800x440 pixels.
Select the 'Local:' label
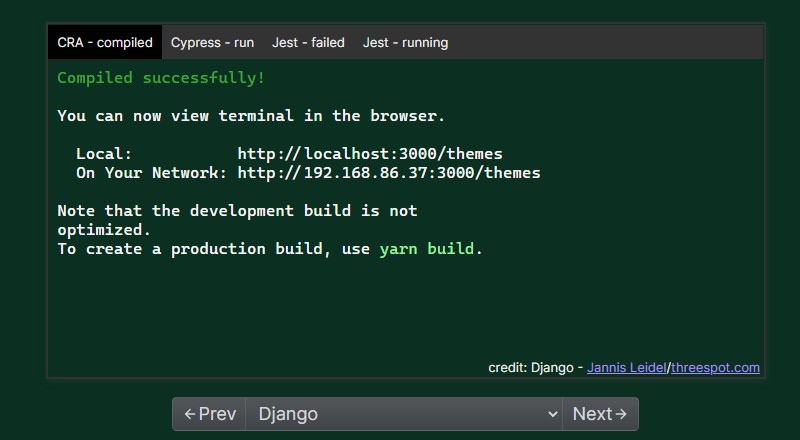coord(104,154)
